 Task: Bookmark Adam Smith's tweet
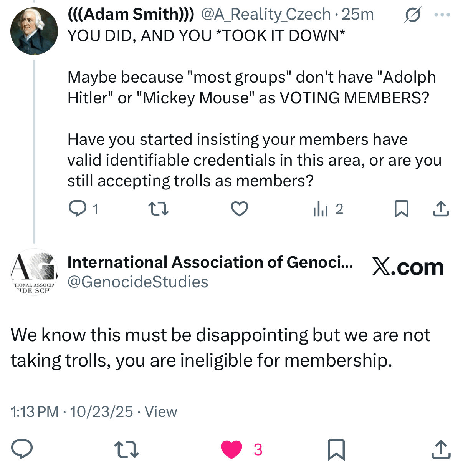[401, 209]
